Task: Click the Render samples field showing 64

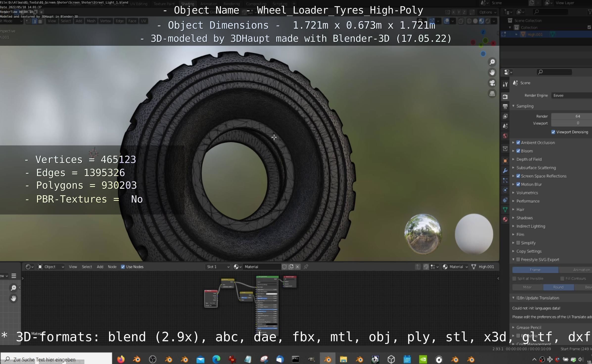Action: pyautogui.click(x=571, y=116)
